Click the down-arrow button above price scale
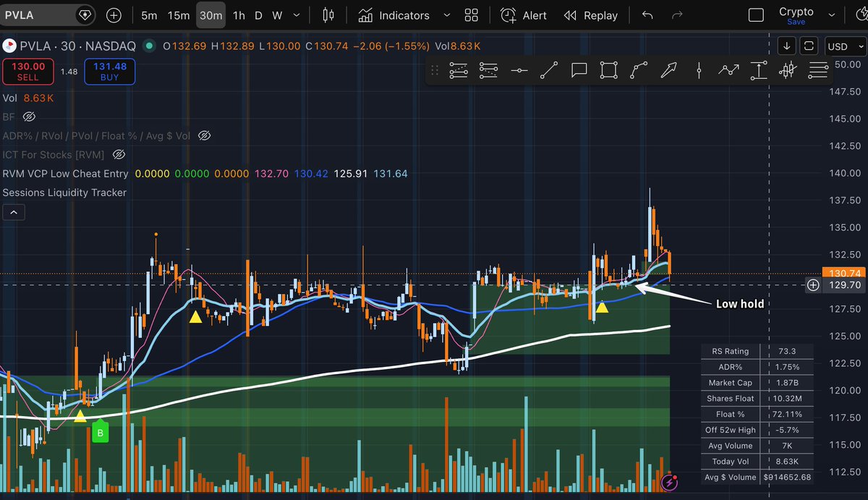 pyautogui.click(x=787, y=46)
